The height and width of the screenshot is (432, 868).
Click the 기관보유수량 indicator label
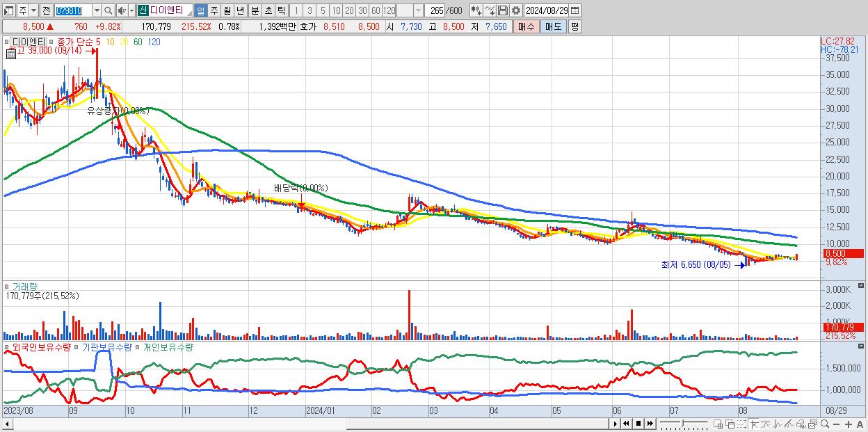(x=106, y=346)
